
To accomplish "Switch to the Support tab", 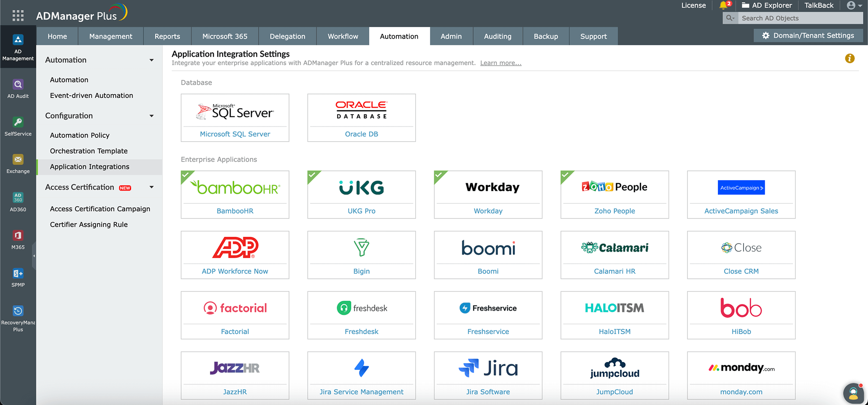I will click(x=594, y=36).
